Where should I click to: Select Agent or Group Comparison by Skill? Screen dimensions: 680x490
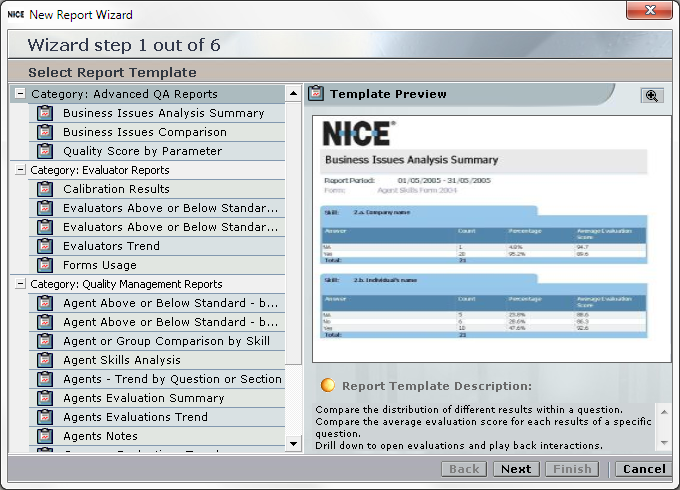pos(157,341)
